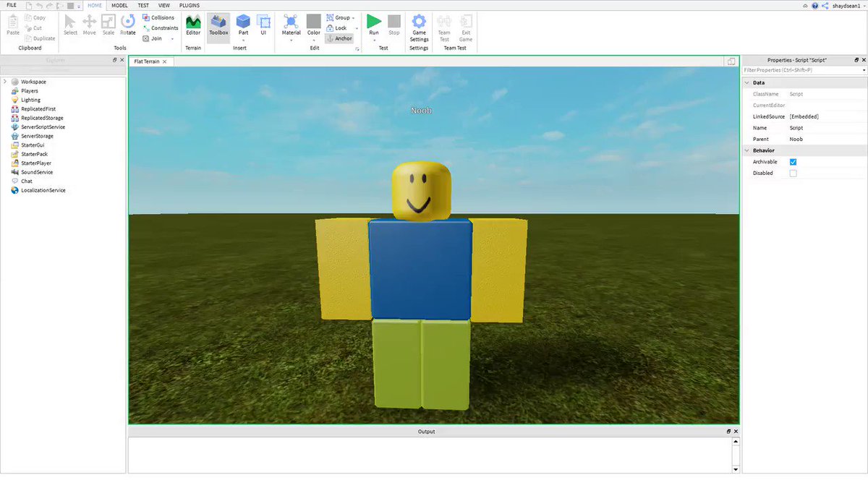
Task: Check the Disabled checkbox
Action: click(793, 174)
